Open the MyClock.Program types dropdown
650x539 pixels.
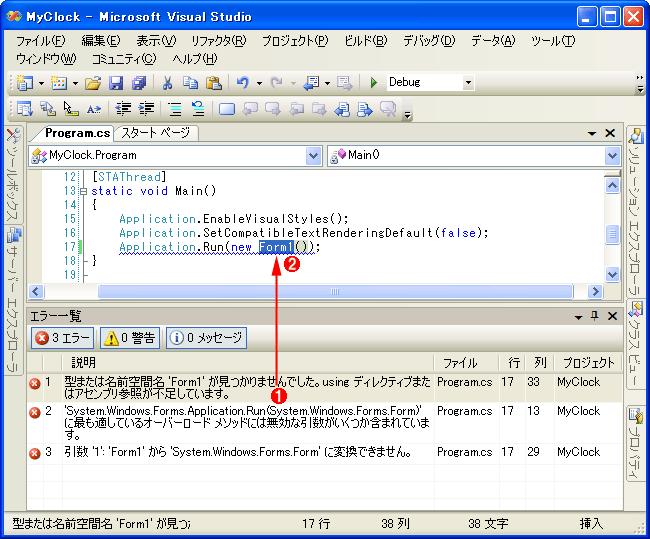coord(313,156)
